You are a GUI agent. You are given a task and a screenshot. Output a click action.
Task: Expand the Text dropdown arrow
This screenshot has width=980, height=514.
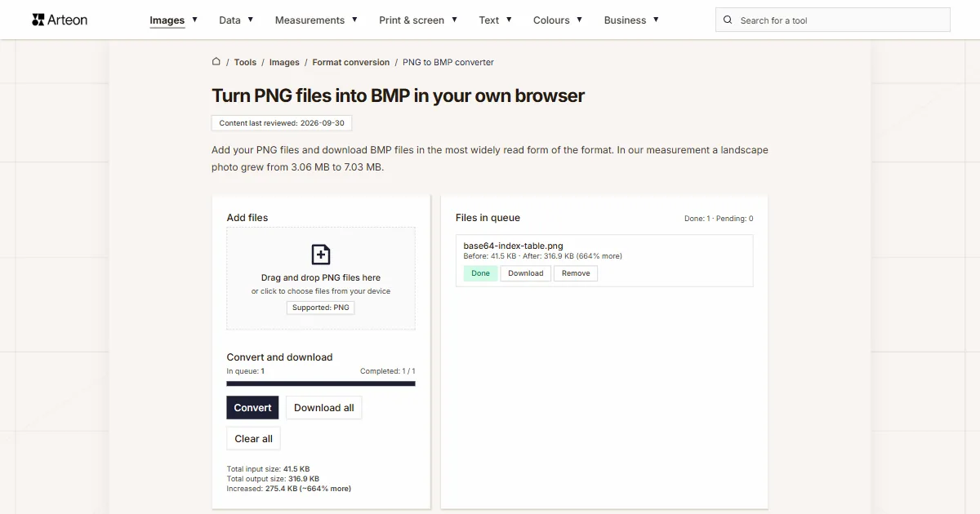click(x=509, y=19)
